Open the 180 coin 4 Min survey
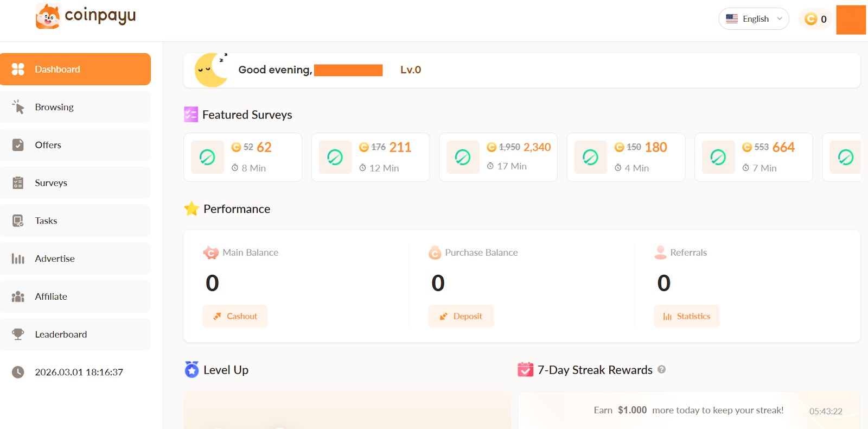This screenshot has width=868, height=429. (x=626, y=157)
